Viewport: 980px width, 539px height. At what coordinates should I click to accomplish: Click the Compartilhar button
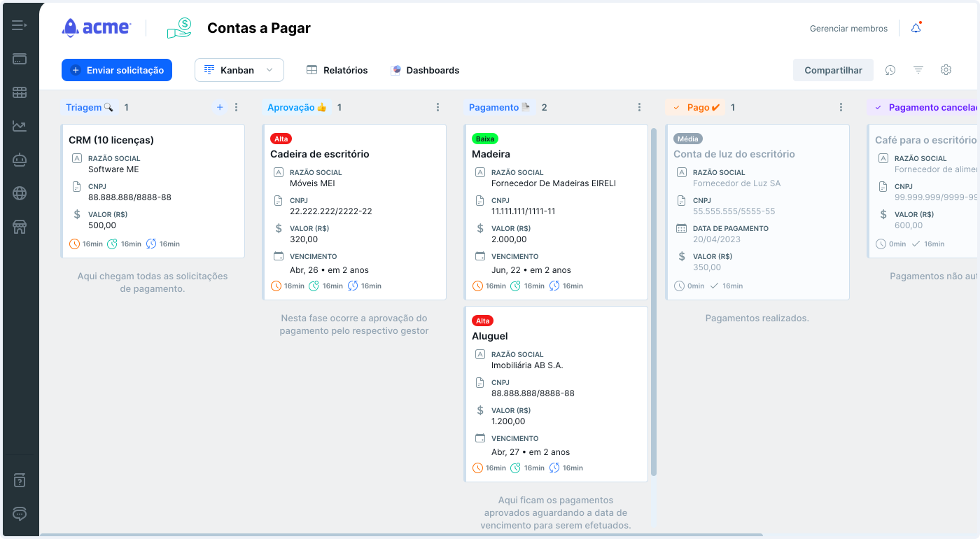833,70
